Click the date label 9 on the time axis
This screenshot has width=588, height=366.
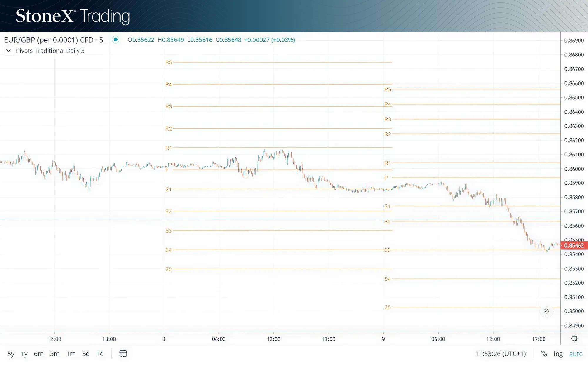tap(383, 339)
